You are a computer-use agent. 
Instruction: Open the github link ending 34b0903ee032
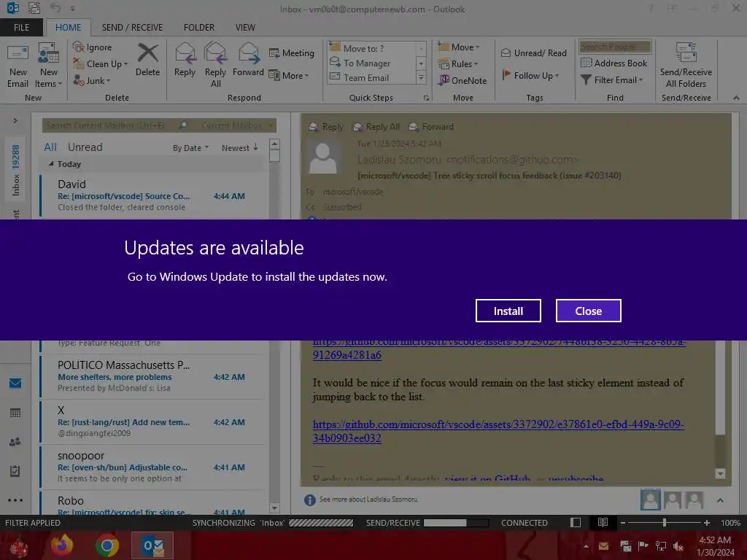click(498, 431)
